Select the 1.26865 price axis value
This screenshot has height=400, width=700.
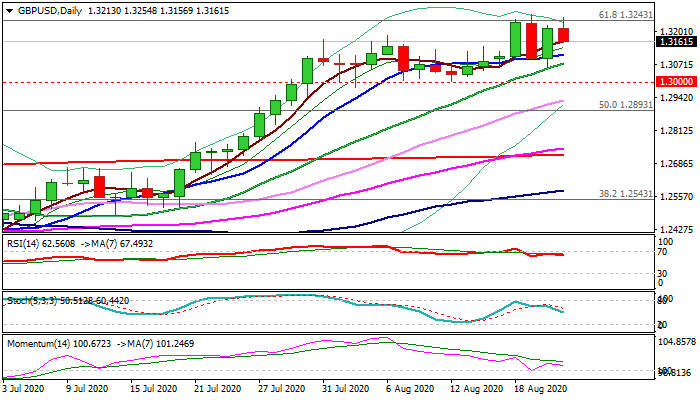tap(676, 164)
